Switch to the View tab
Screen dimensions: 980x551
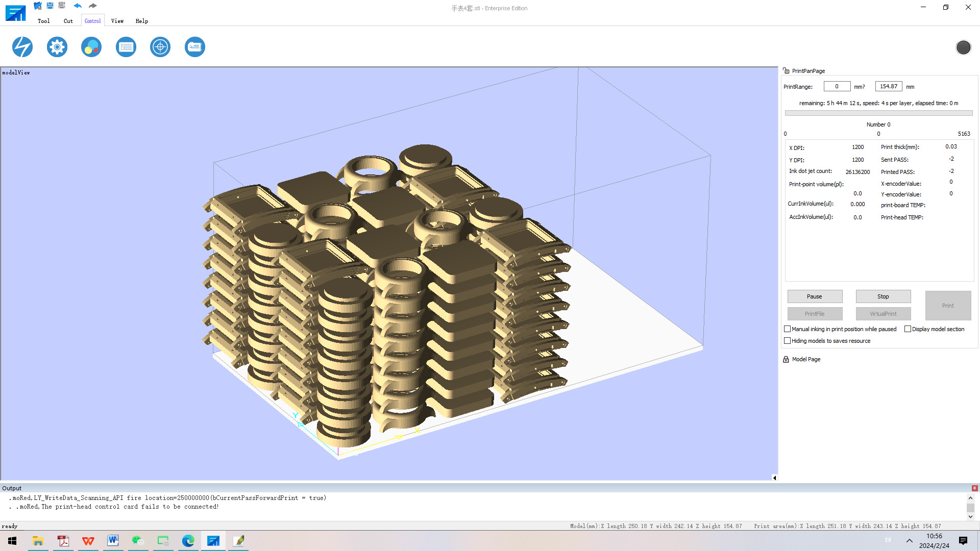click(117, 21)
